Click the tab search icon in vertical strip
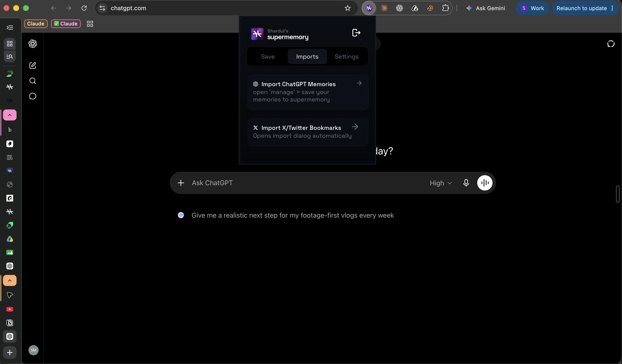This screenshot has height=364, width=622. tap(10, 56)
